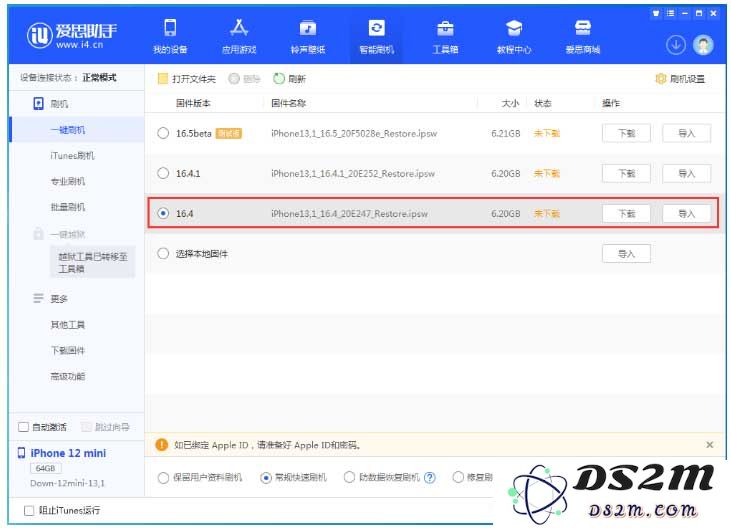This screenshot has height=528, width=731.
Task: Select 专业刷机 in sidebar
Action: coord(68,181)
